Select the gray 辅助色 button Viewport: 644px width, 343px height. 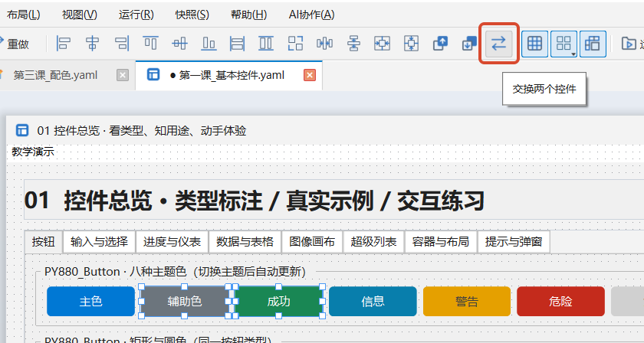tap(185, 301)
